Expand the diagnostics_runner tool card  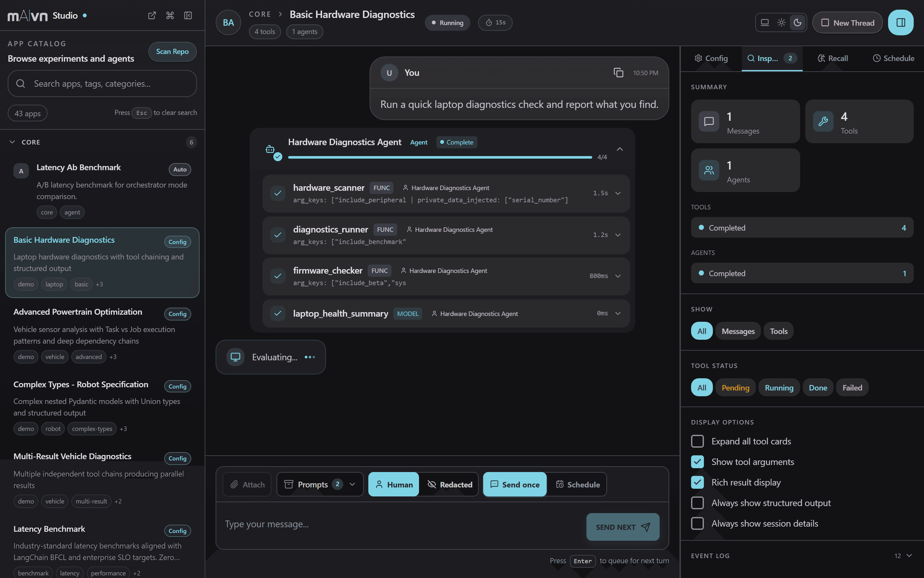coord(618,235)
